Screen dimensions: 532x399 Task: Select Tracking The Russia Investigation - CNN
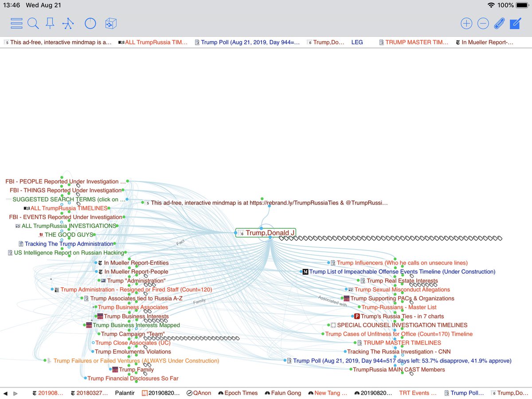click(399, 352)
